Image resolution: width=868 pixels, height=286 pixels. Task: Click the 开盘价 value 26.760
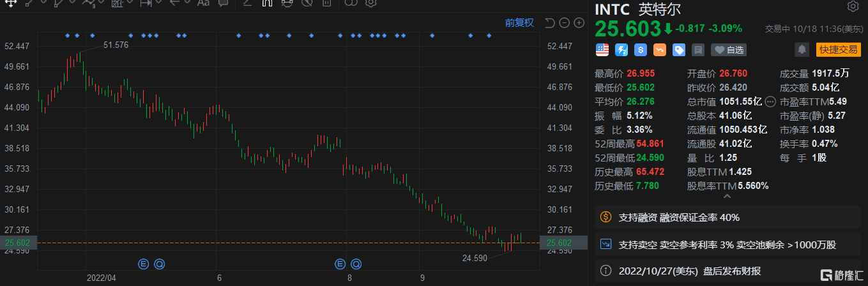732,73
